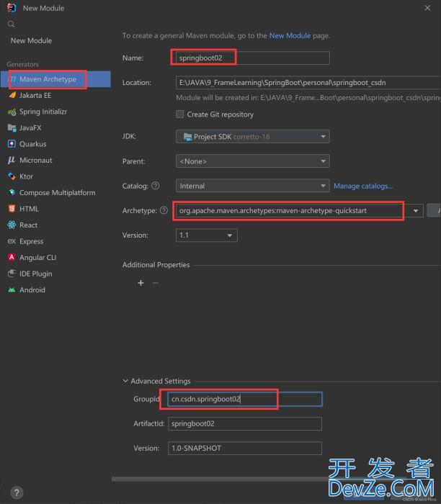The image size is (441, 504).
Task: Open Manage catalogs link
Action: tap(363, 186)
